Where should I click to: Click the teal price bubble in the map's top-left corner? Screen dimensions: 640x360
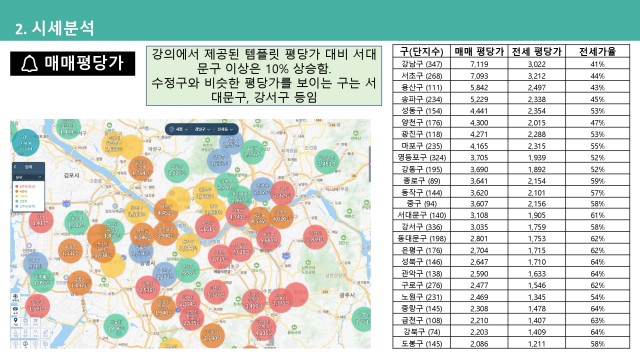point(26,142)
